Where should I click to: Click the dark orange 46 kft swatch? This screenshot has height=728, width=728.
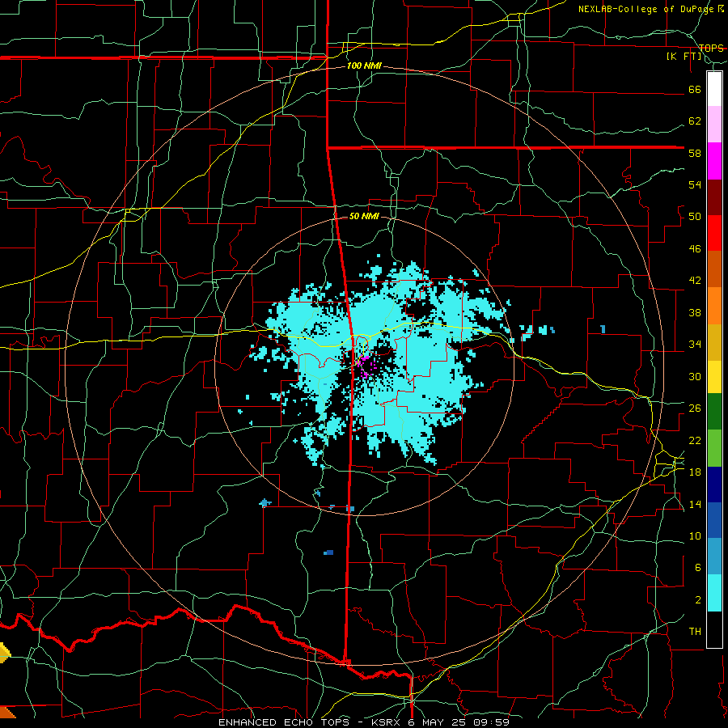(714, 269)
